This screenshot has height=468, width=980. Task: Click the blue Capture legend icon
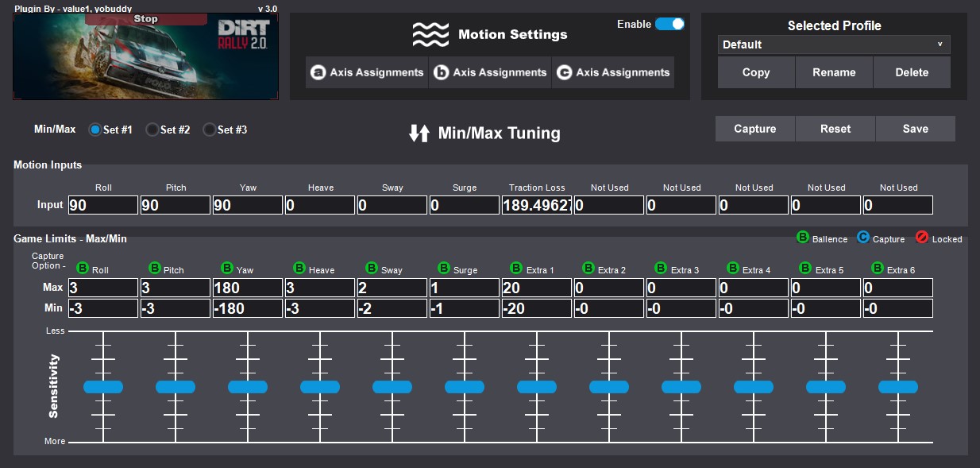[862, 237]
